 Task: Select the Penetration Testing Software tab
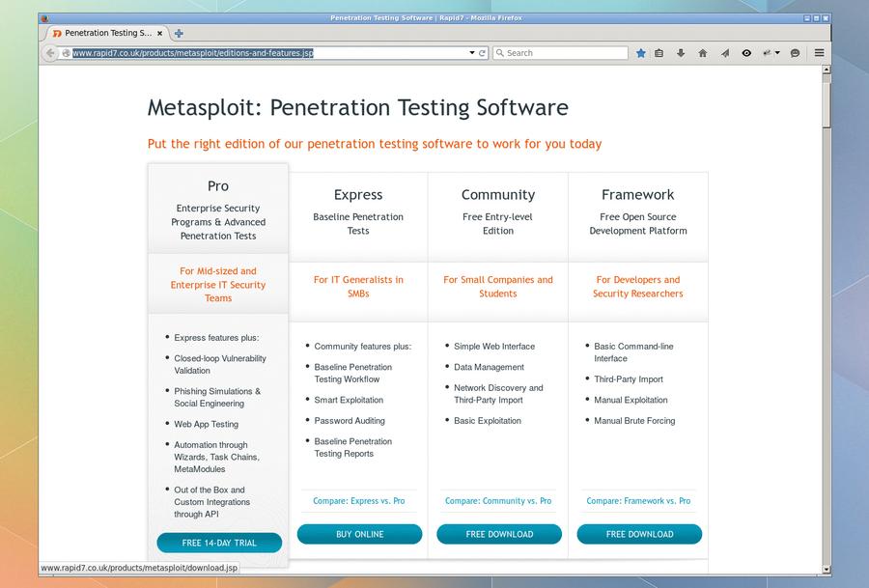tap(103, 33)
